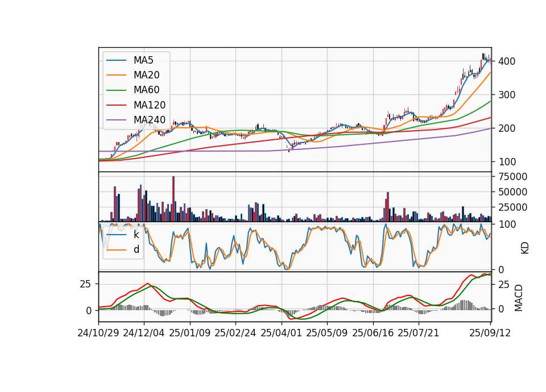
Task: Click the 25 tick on left MACD axis
Action: pyautogui.click(x=86, y=284)
